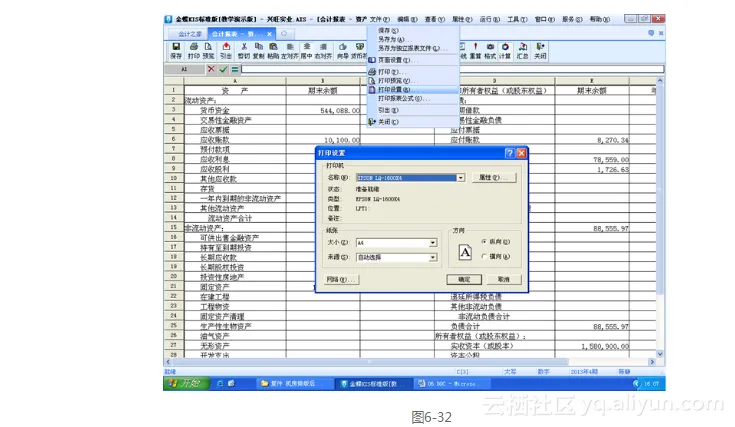Click cell containing 货币资金
The width and height of the screenshot is (735, 427).
tap(235, 110)
